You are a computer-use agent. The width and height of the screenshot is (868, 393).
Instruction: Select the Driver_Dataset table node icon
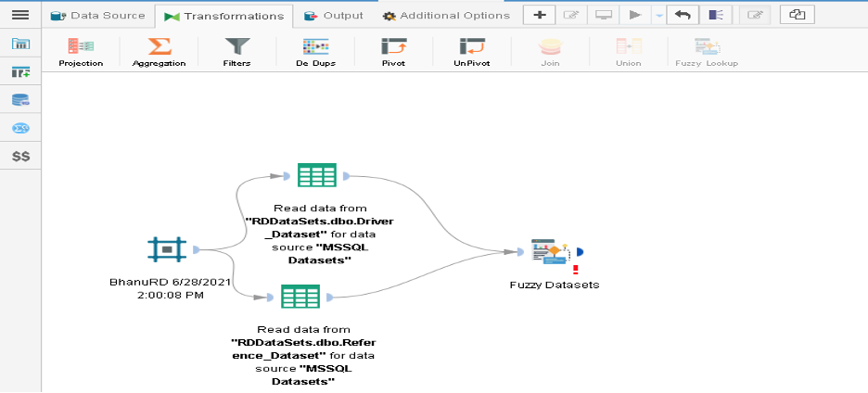(316, 175)
